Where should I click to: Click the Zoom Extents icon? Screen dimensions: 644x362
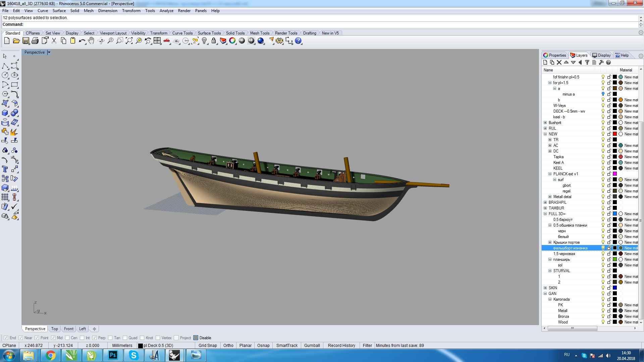(x=129, y=41)
